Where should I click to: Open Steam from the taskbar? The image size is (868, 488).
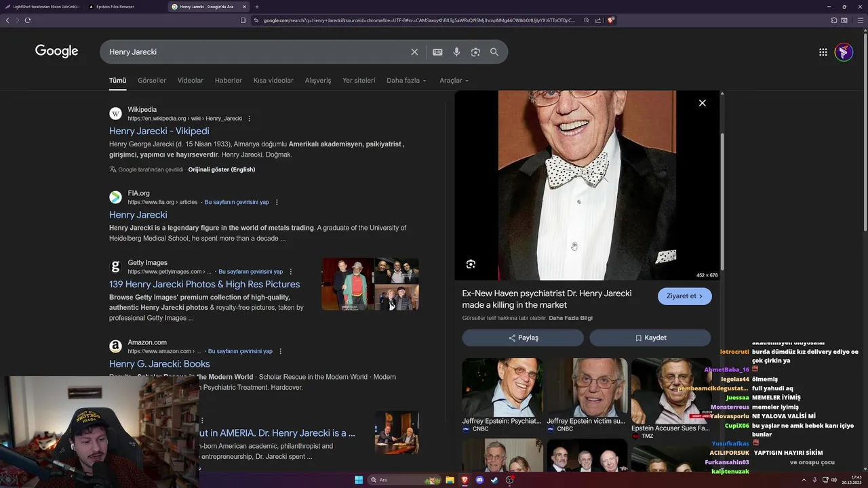pos(494,480)
